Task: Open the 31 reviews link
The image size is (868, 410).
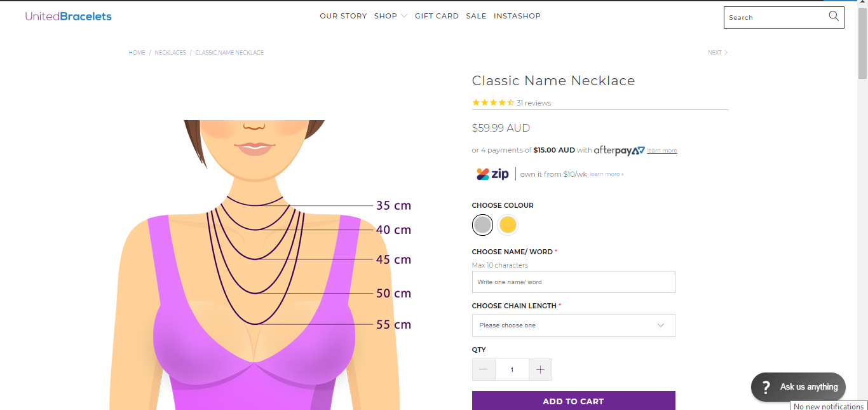Action: [534, 103]
